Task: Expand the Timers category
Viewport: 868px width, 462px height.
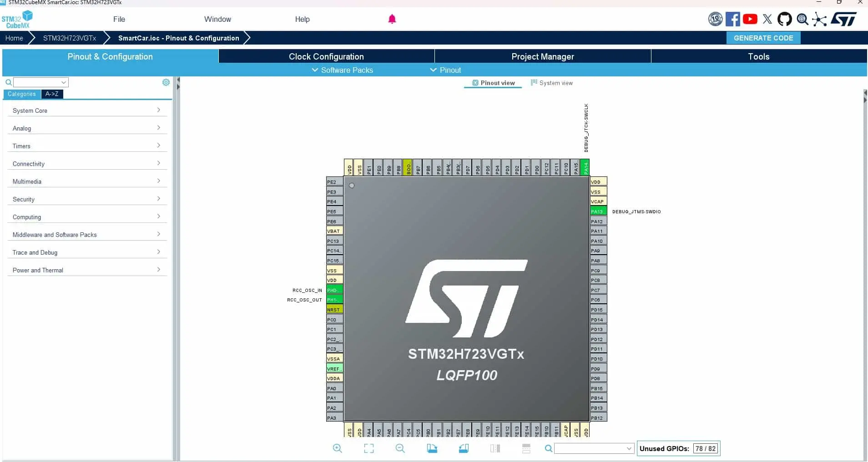Action: coord(87,146)
